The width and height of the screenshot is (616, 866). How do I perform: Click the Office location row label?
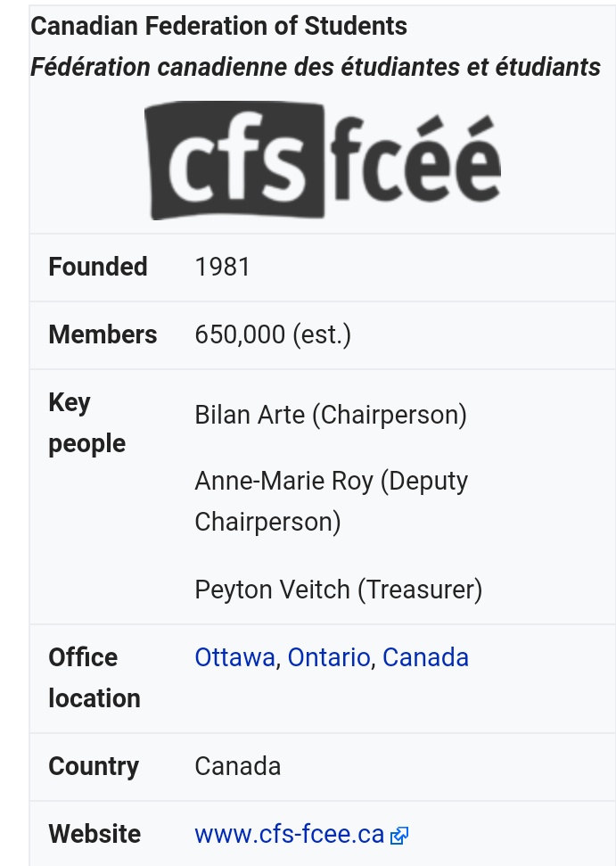pyautogui.click(x=94, y=677)
